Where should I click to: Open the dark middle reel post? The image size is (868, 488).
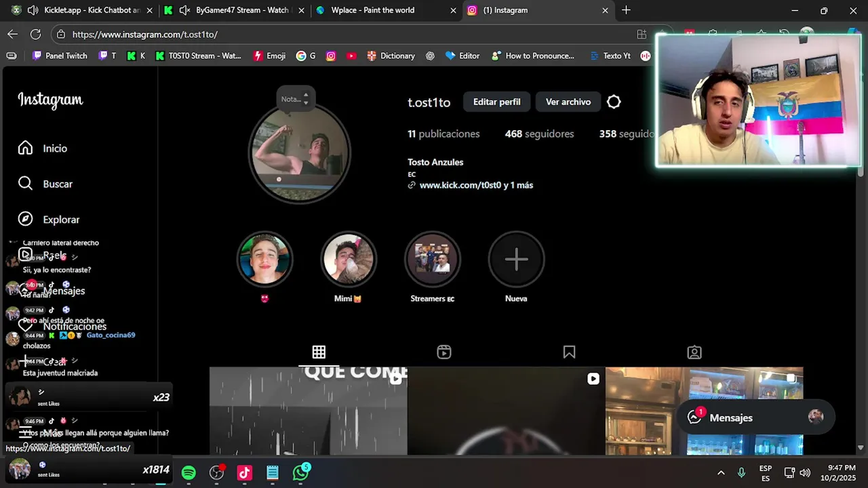pos(506,411)
